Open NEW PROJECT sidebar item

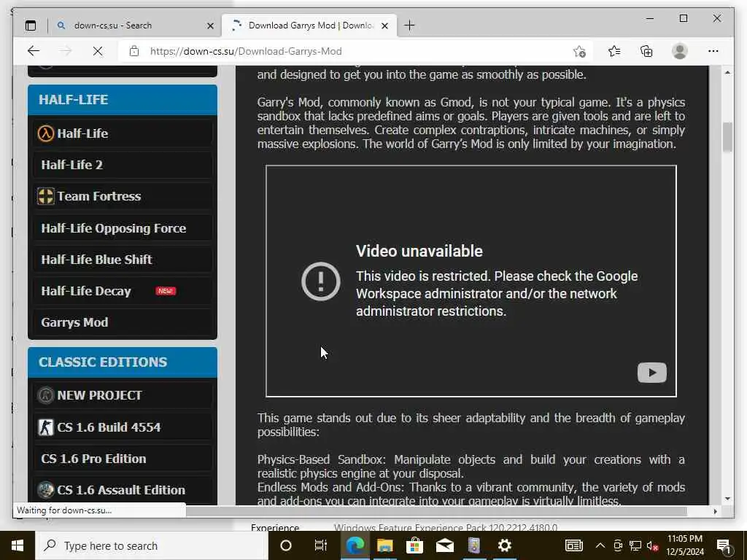(x=123, y=395)
